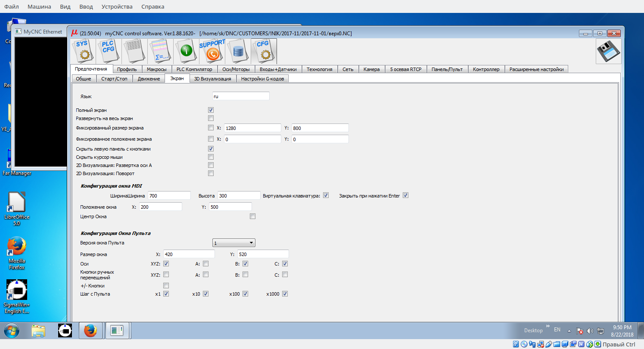Toggle the Виртуальная клавиатура checkbox

[x=326, y=195]
